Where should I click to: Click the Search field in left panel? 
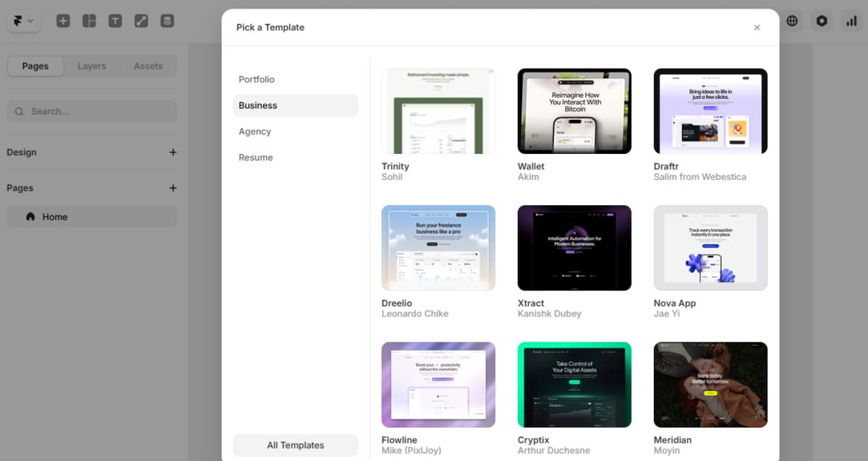[92, 111]
